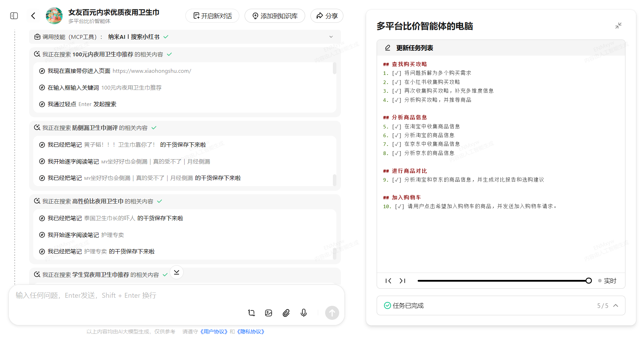Click the scroll-to-bottom down arrow button

(177, 272)
